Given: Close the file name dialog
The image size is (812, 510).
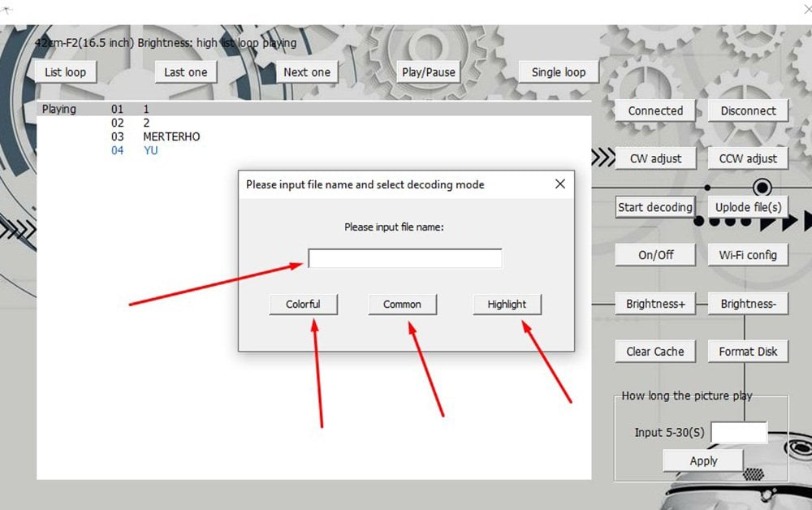Looking at the screenshot, I should click(559, 184).
